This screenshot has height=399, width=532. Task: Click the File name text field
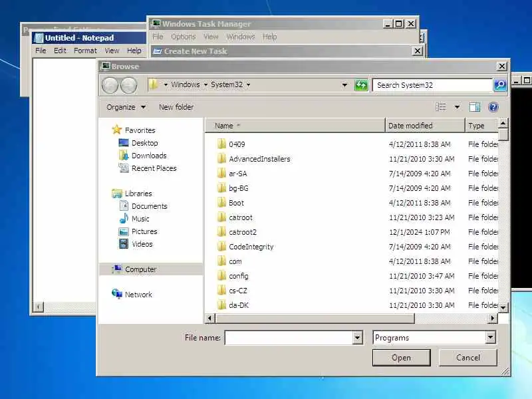coord(289,338)
